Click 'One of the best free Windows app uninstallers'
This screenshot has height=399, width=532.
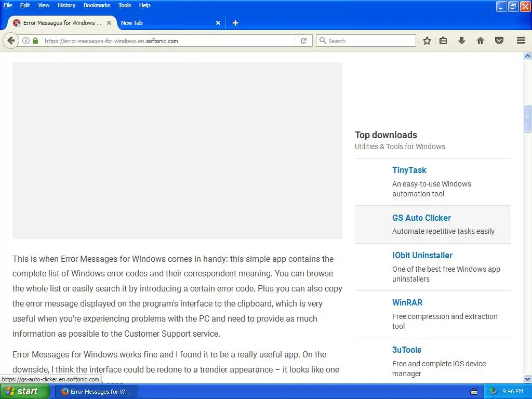[x=446, y=274]
